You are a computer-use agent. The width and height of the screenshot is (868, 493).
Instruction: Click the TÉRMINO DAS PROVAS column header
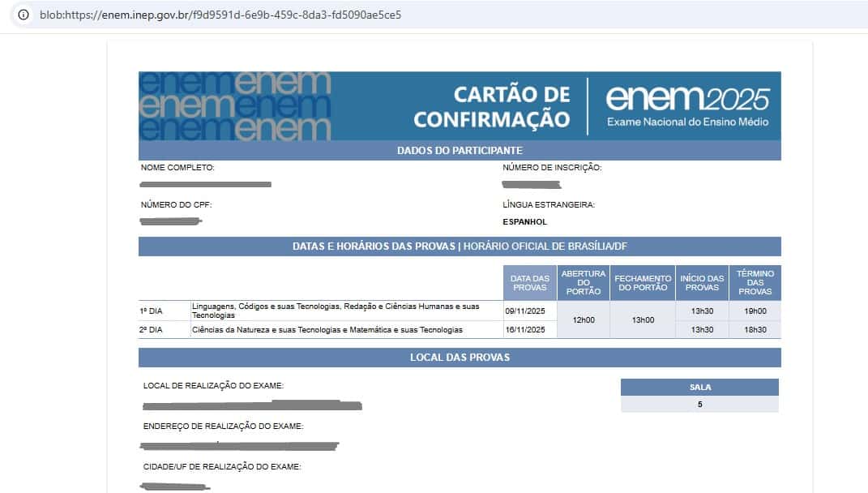point(755,282)
